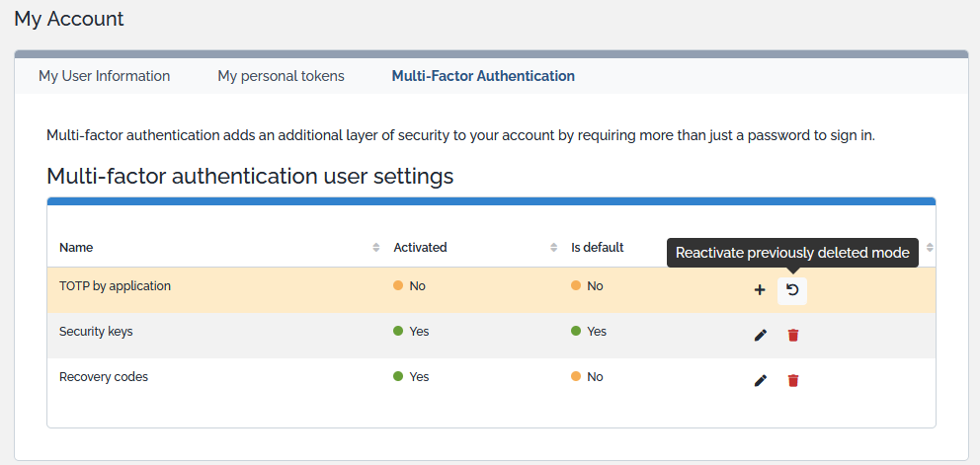Click the sort arrows in the Name column
The width and height of the screenshot is (980, 465).
(x=375, y=248)
